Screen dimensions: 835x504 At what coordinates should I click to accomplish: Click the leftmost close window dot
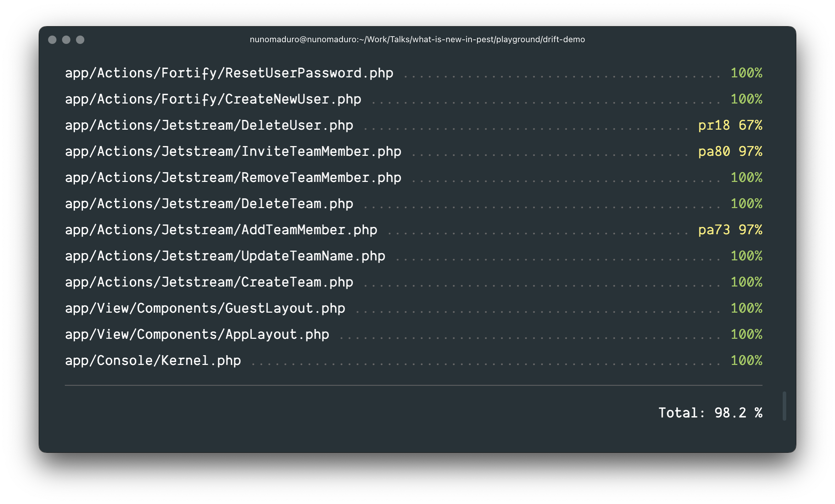[x=52, y=40]
